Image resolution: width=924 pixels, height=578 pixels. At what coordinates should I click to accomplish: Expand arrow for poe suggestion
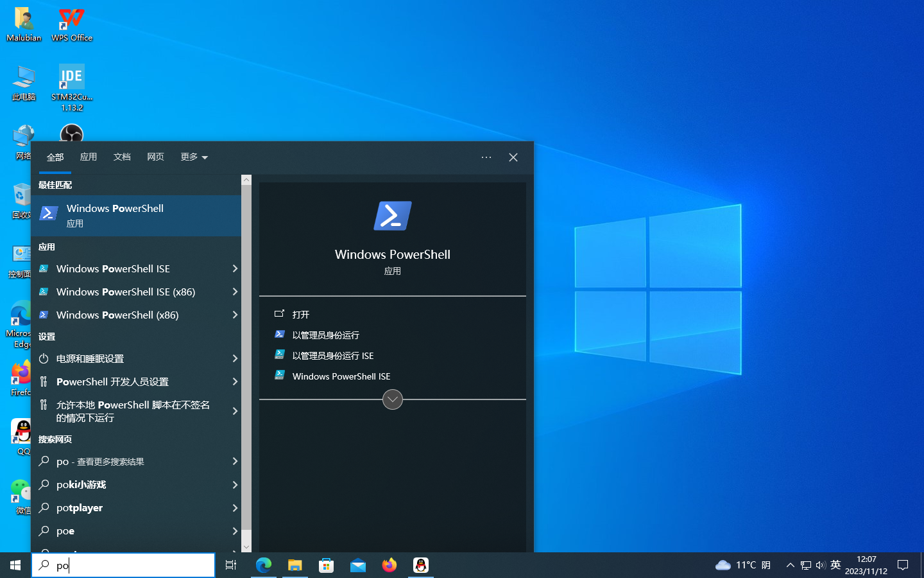[235, 530]
